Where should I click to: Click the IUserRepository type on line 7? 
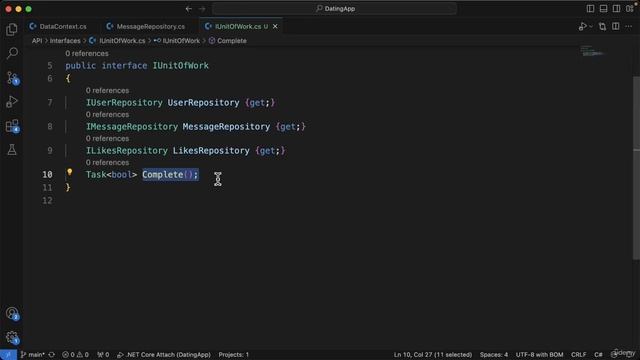(124, 103)
